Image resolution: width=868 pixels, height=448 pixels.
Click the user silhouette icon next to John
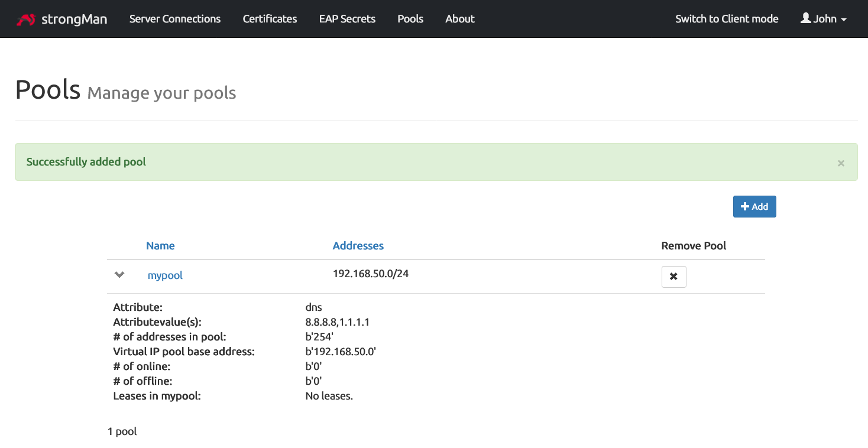[x=806, y=18]
